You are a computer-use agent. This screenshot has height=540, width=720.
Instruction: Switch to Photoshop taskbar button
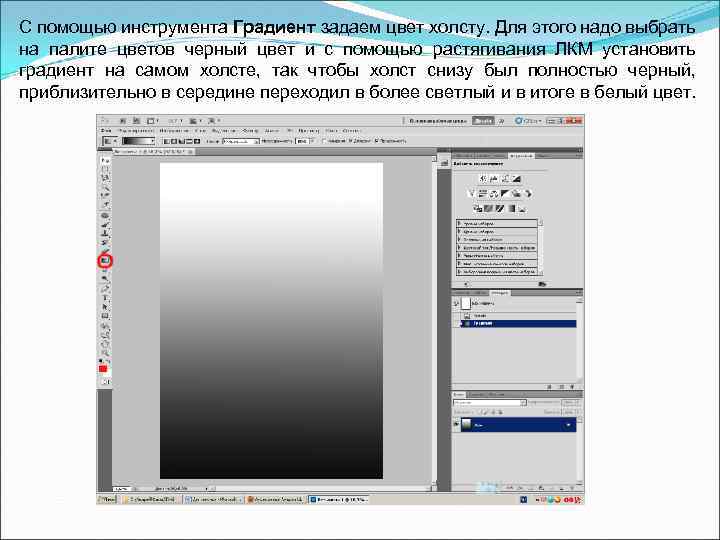click(x=338, y=499)
